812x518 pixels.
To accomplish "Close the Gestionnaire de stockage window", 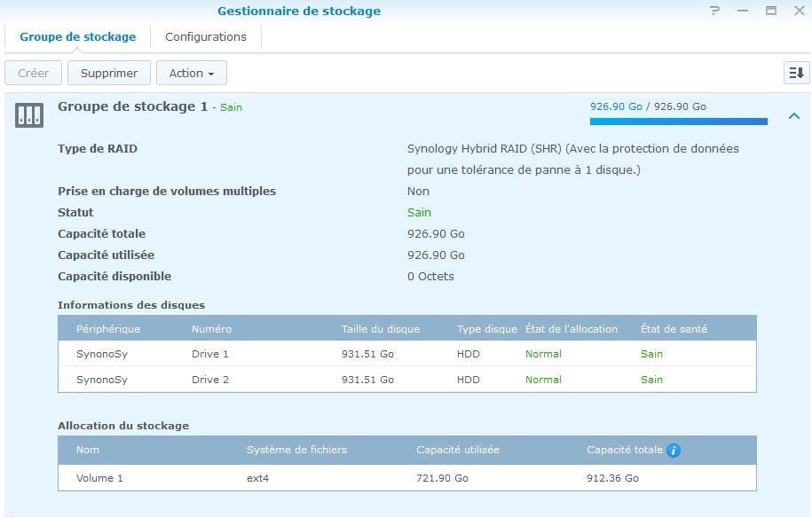I will (797, 12).
